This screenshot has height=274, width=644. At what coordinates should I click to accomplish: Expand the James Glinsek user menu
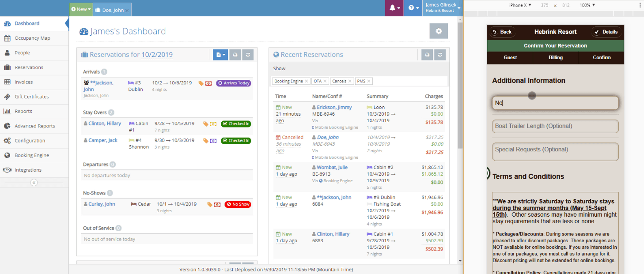442,8
